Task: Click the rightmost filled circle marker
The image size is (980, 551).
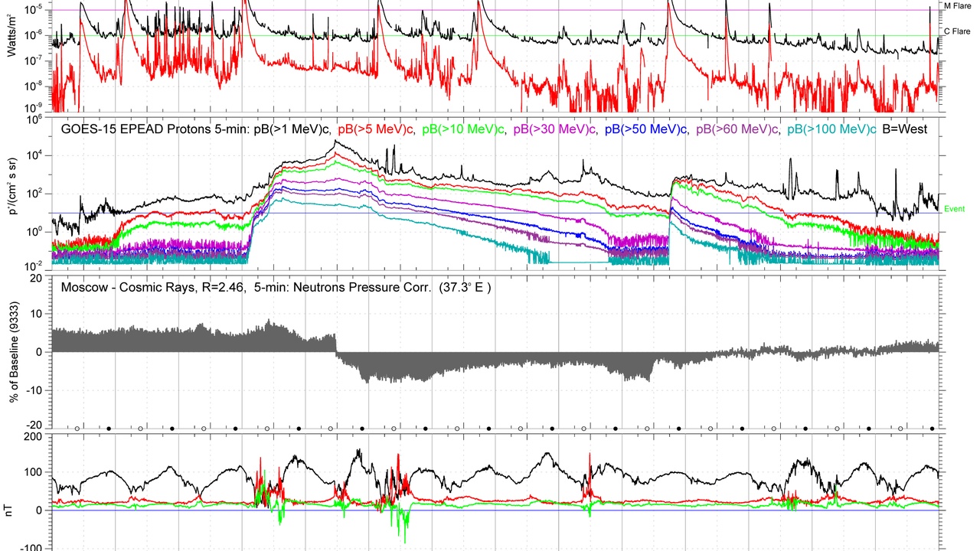Action: [932, 429]
